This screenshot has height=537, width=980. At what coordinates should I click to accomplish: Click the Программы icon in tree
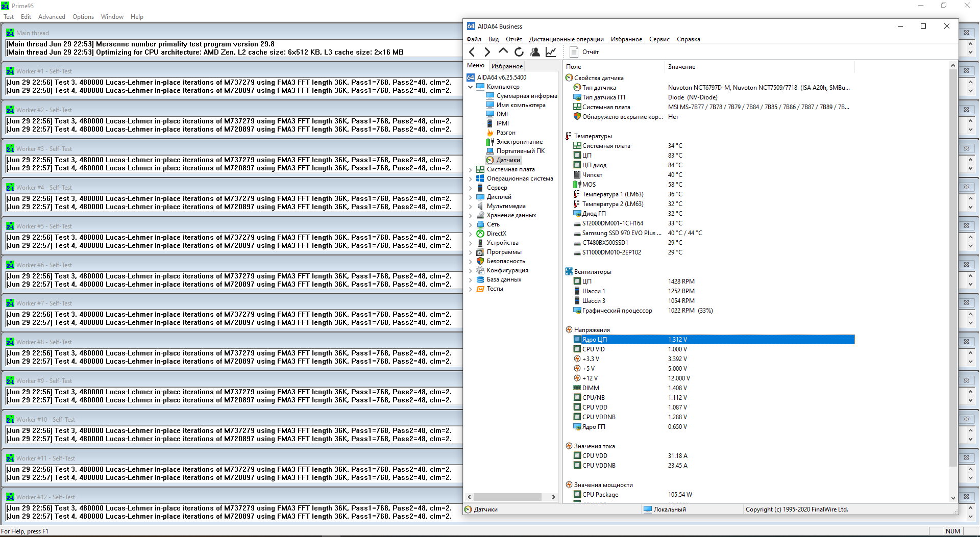480,252
